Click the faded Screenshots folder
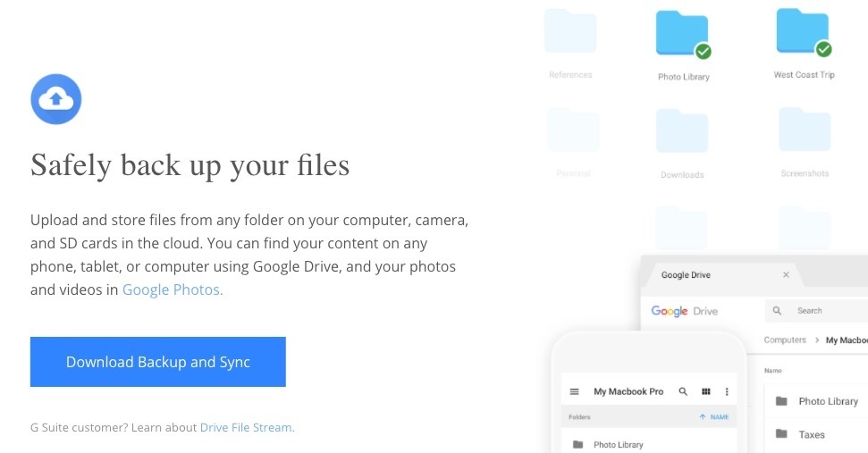 tap(805, 130)
